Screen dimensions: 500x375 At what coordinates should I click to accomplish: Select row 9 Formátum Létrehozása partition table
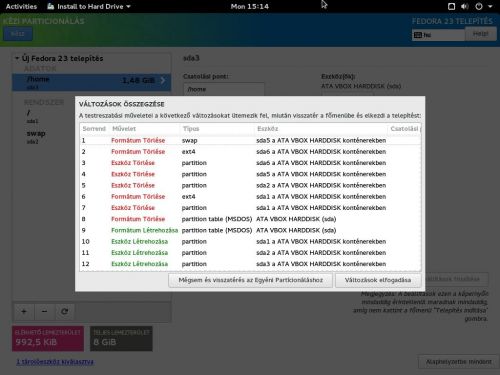click(250, 230)
